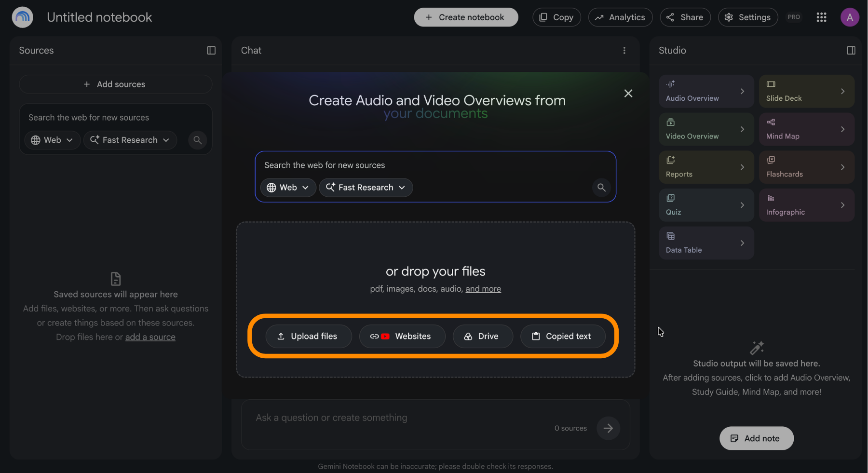This screenshot has height=473, width=868.
Task: Click the Copy button in the header
Action: 556,17
